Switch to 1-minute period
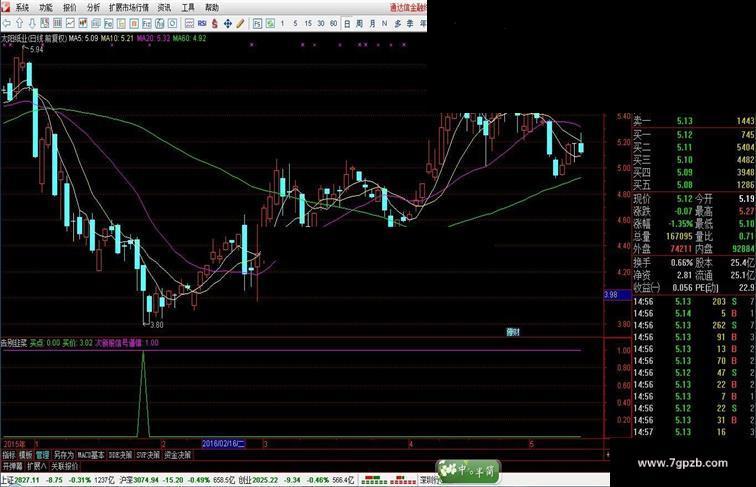This screenshot has width=756, height=487. point(282,23)
